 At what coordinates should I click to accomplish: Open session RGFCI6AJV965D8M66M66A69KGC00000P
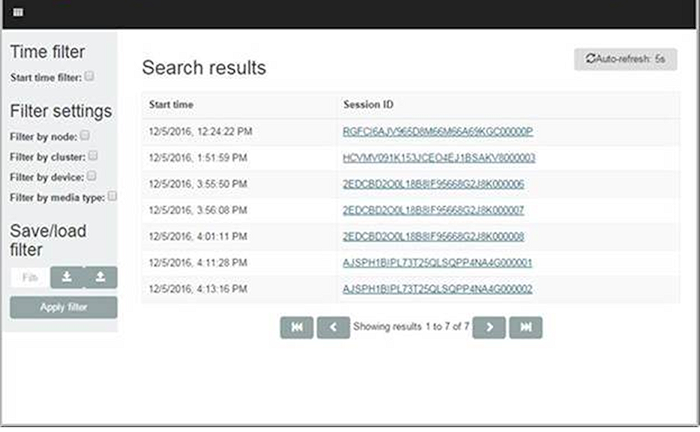click(438, 131)
